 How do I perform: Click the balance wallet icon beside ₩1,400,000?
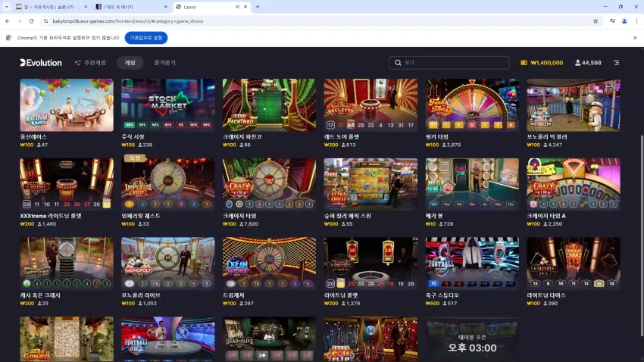pos(524,63)
